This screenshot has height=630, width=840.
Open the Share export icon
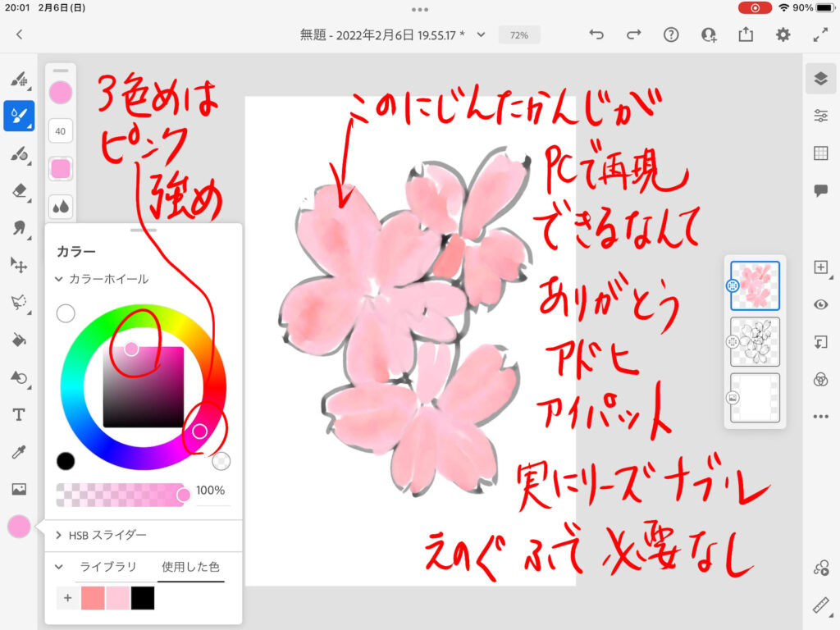[x=746, y=34]
